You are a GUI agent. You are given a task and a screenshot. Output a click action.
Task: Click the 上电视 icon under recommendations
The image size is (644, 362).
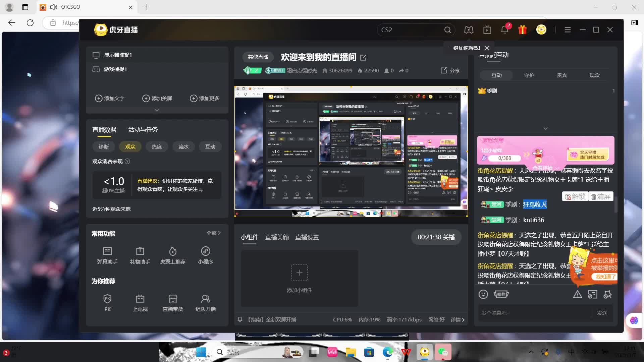click(140, 302)
